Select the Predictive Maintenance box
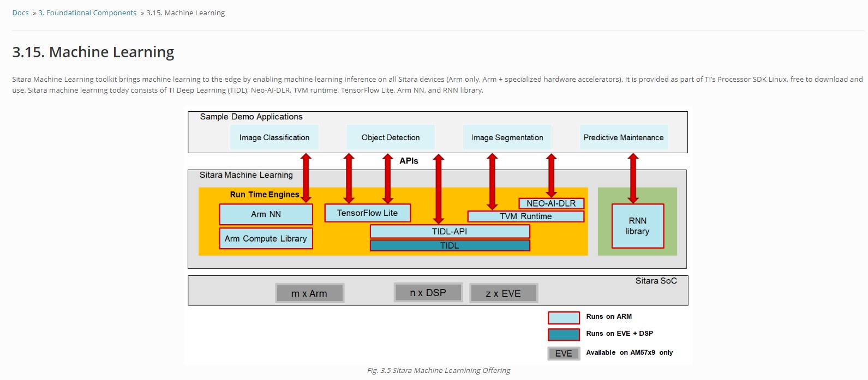This screenshot has height=380, width=868. pyautogui.click(x=623, y=137)
